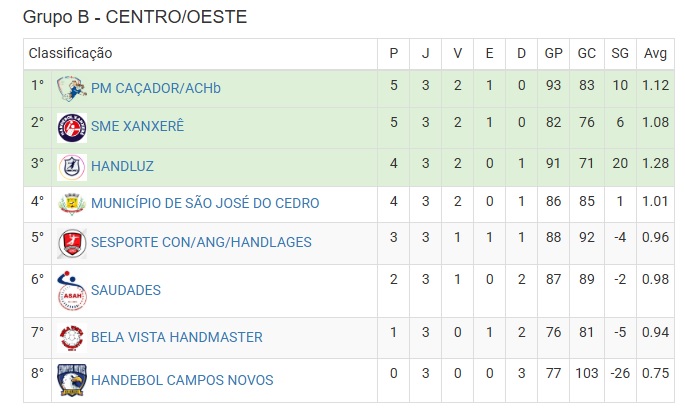
Task: Click the Bela Vista Handmaster emblem
Action: (x=72, y=338)
